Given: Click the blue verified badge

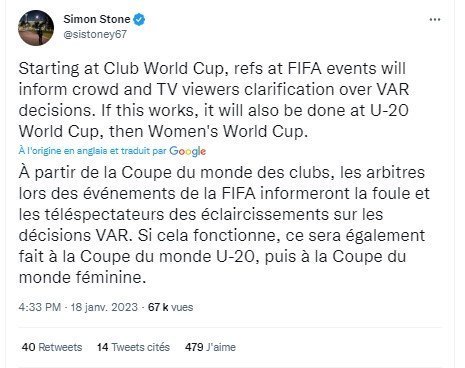Looking at the screenshot, I should pos(139,20).
